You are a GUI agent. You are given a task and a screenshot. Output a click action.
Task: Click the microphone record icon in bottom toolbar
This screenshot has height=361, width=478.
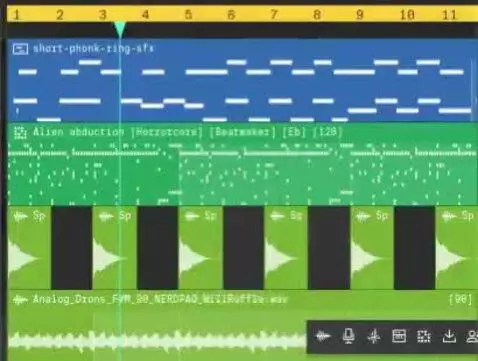click(348, 336)
